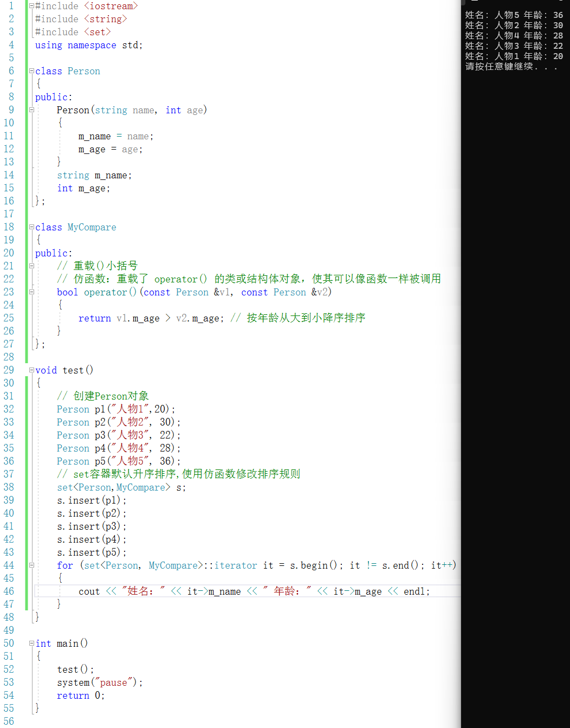Collapse the int main() fold marker
570x728 pixels.
(31, 643)
